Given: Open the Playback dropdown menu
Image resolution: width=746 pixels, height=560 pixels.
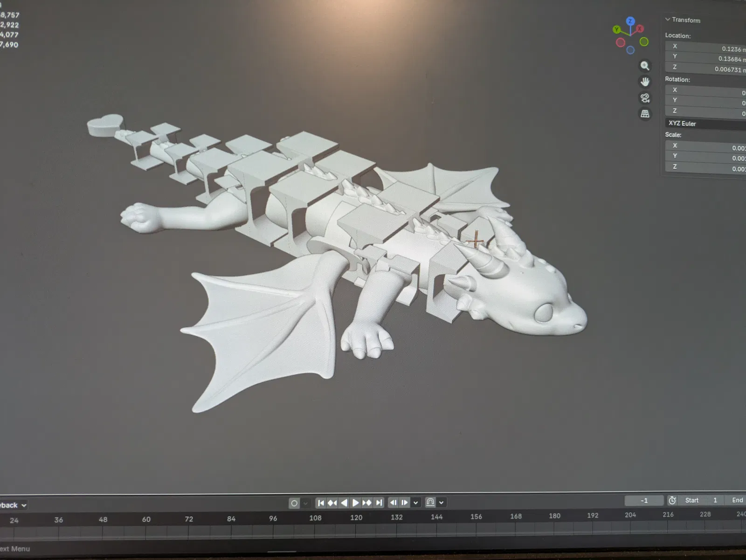Looking at the screenshot, I should pos(14,505).
